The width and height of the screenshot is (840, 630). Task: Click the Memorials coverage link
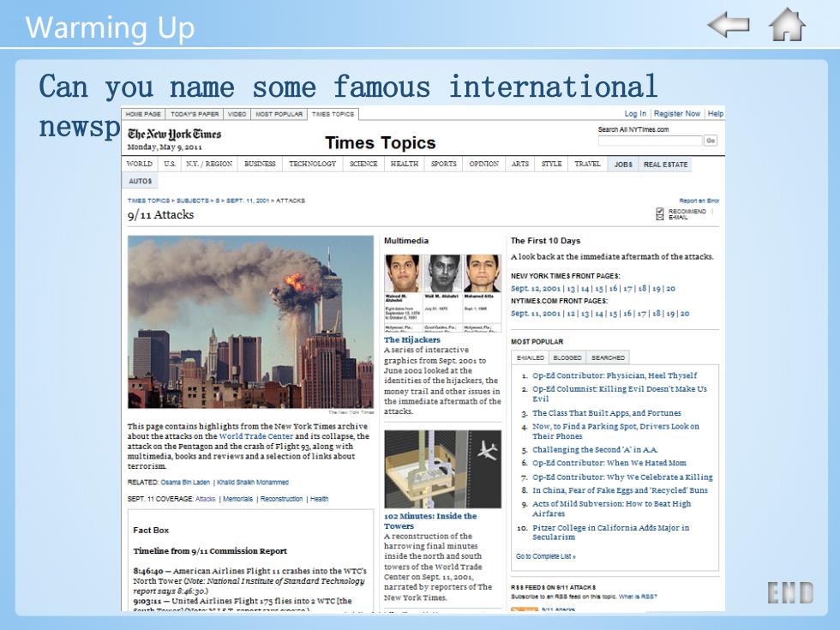pos(237,499)
